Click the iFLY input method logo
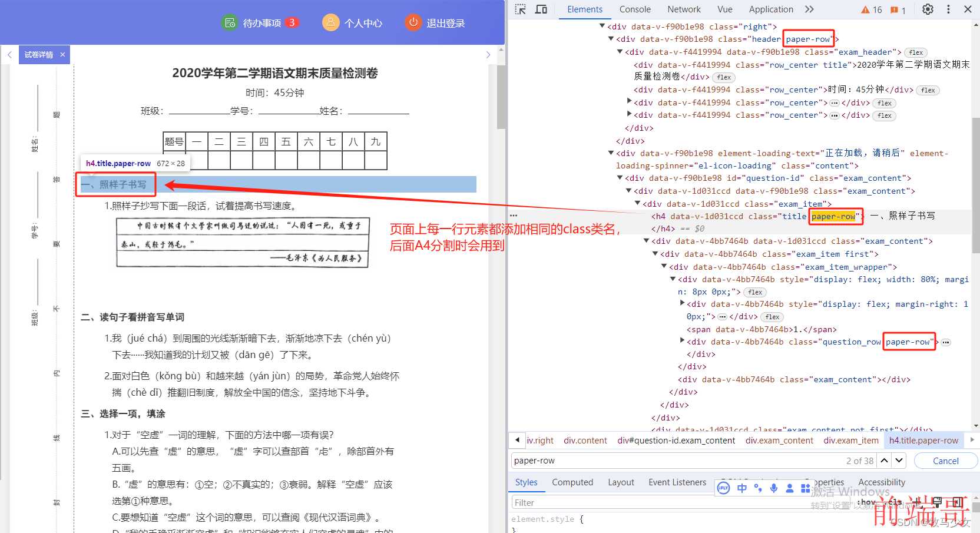Image resolution: width=980 pixels, height=533 pixels. coord(724,488)
